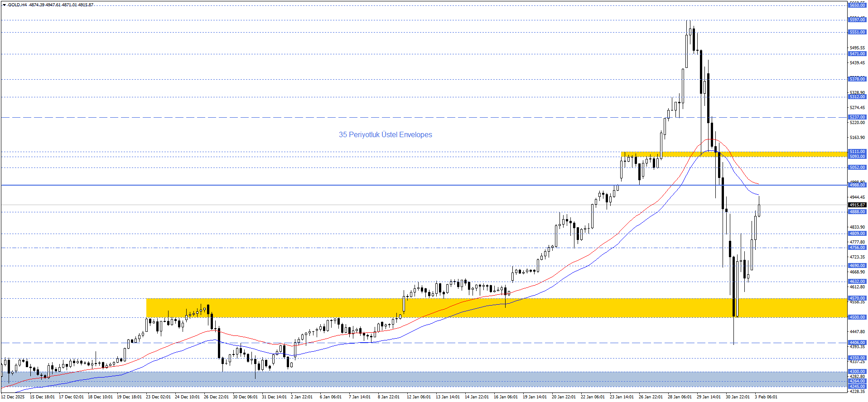
Task: Click the GOLD,H4 OHLC header text
Action: click(x=51, y=5)
